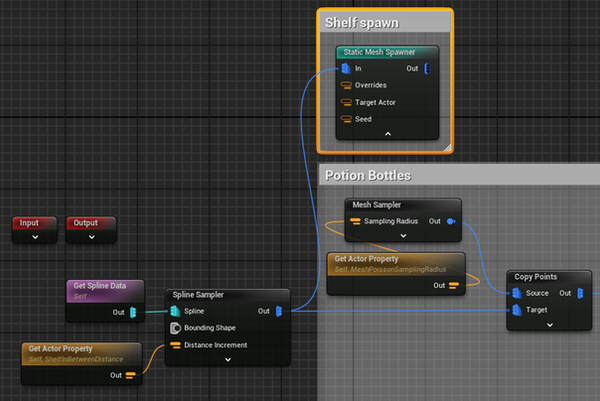Viewport: 600px width, 401px height.
Task: Select the Spline Sampler node title
Action: tap(198, 295)
